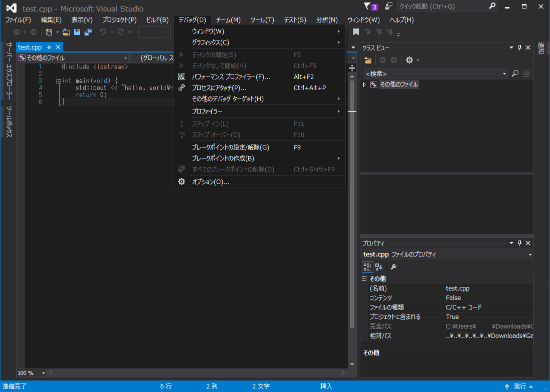Screen dimensions: 550x392
Task: Pin the test.cpp editor tab
Action: 49,47
